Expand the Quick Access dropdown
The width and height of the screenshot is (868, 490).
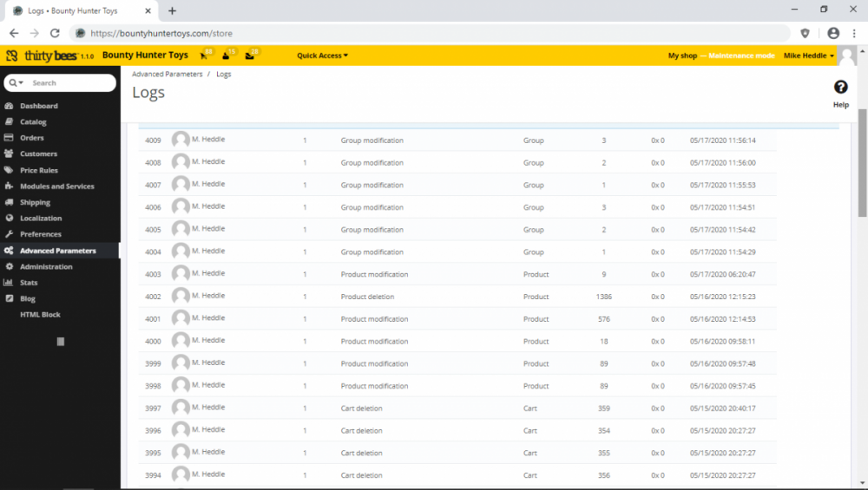[x=322, y=56]
